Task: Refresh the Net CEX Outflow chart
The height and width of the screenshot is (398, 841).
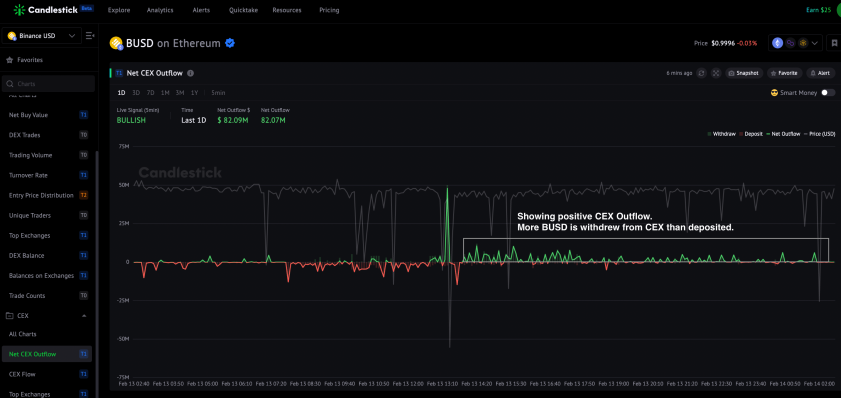Action: [701, 73]
